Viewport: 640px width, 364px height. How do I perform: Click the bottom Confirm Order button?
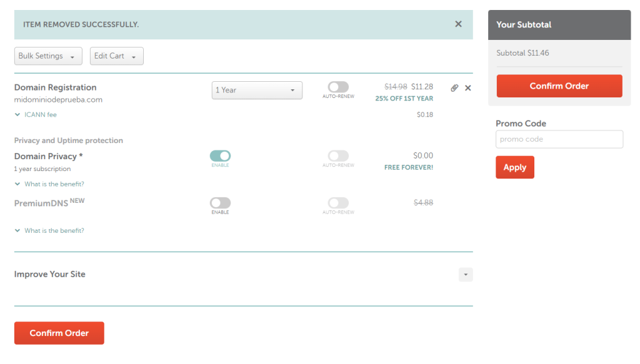(59, 333)
